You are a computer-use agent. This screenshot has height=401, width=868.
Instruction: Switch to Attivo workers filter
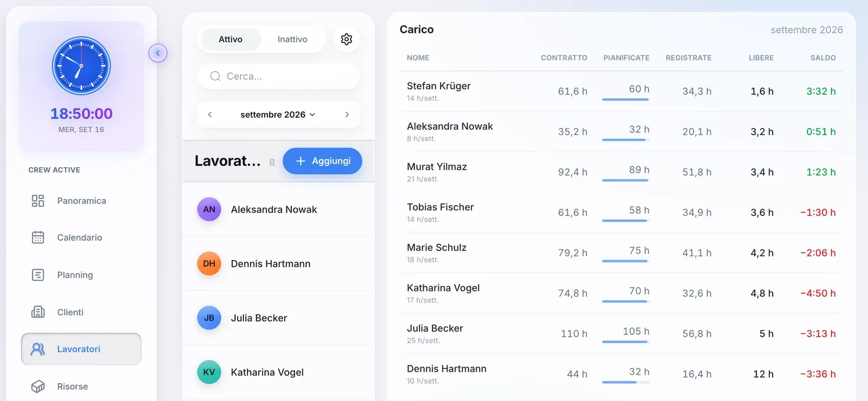231,39
